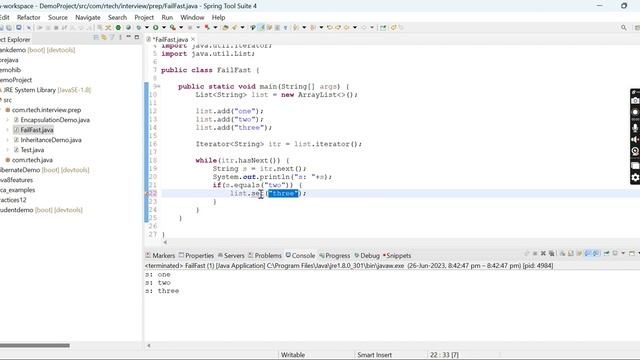Screen dimensions: 640x360
Task: Open the Navigate menu
Action: (88, 18)
